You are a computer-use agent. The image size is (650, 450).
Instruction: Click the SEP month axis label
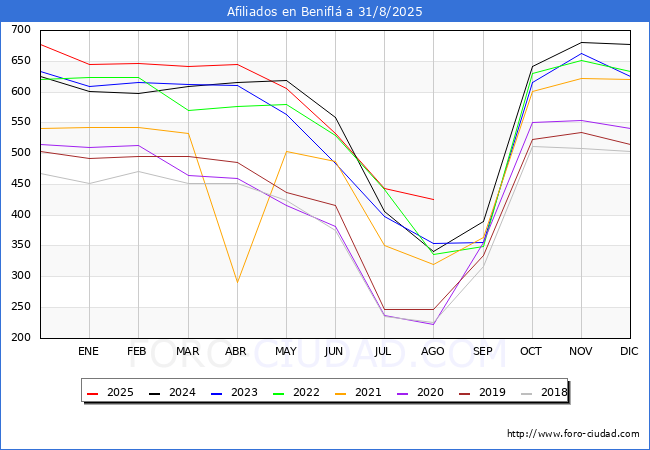[482, 351]
